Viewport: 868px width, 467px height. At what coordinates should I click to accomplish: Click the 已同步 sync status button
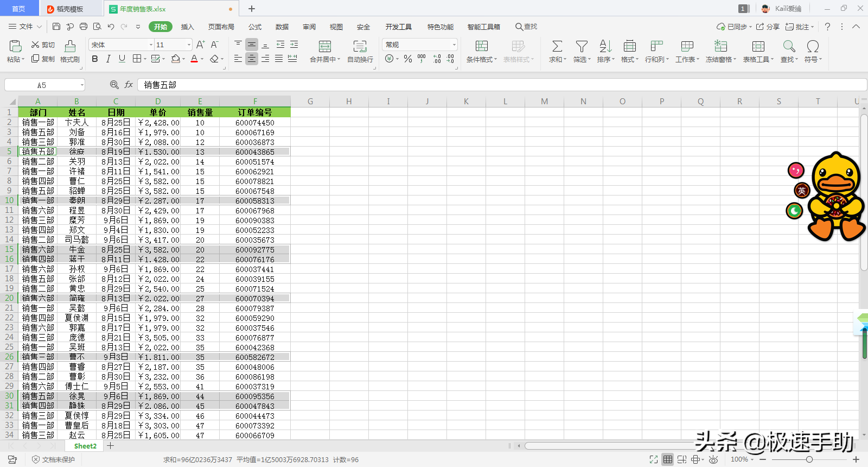tap(734, 27)
